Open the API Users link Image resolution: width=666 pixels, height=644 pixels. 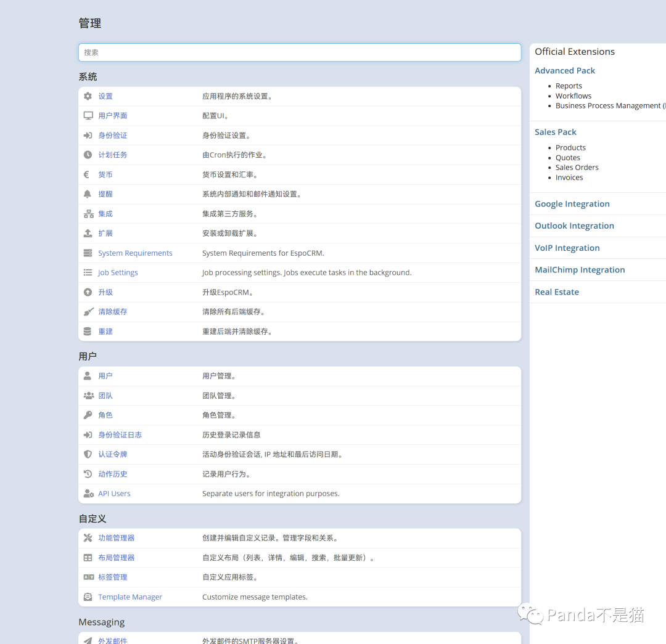coord(114,494)
